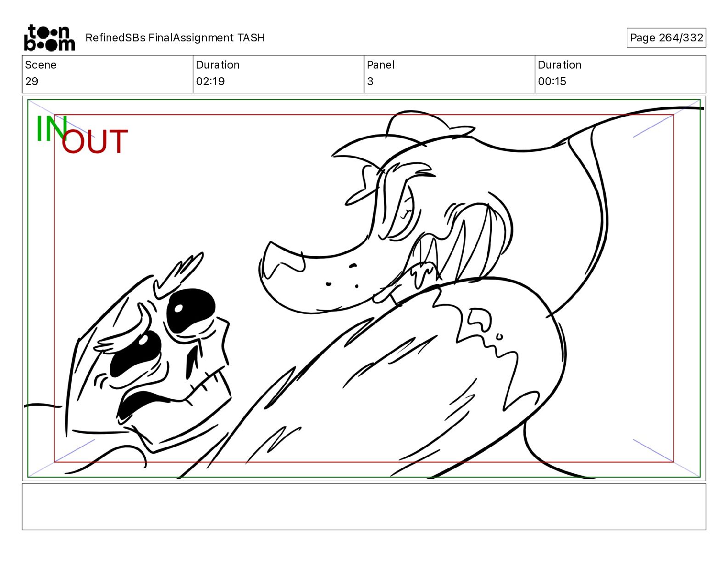Click the 'Scene' header label
Viewport: 728px width, 563px height.
(41, 65)
